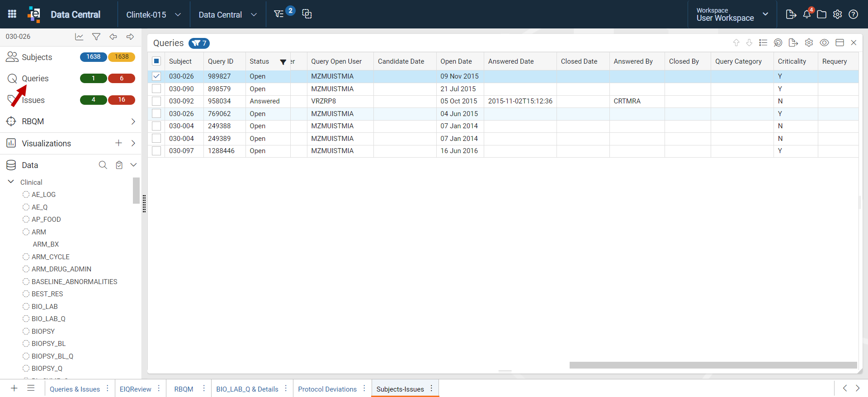Add a new tab with the plus button

tap(14, 388)
